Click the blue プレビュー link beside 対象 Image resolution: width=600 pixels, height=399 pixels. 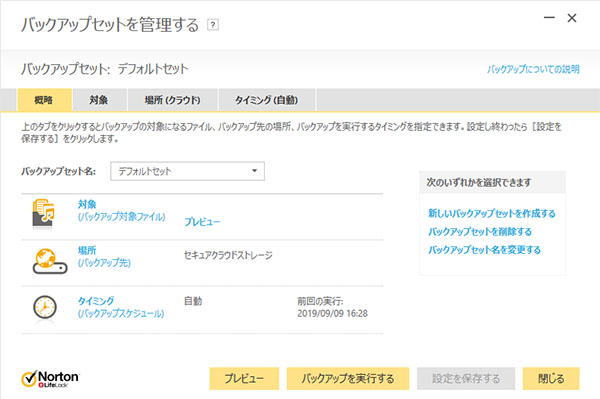[x=202, y=221]
